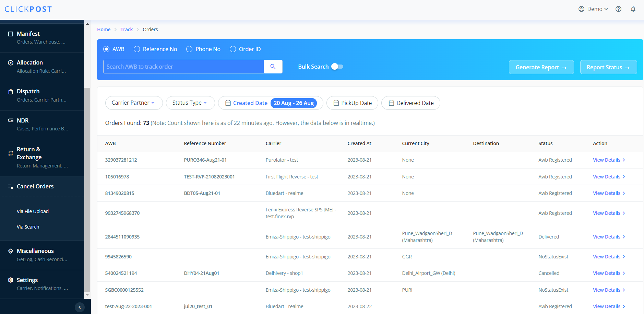Image resolution: width=644 pixels, height=314 pixels.
Task: Click the Created Date calendar icon
Action: point(228,103)
